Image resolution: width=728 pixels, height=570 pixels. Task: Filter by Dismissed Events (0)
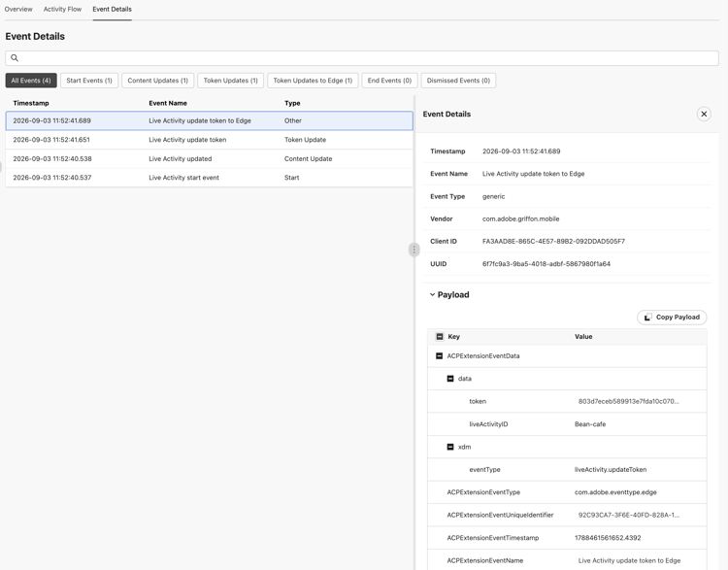458,81
